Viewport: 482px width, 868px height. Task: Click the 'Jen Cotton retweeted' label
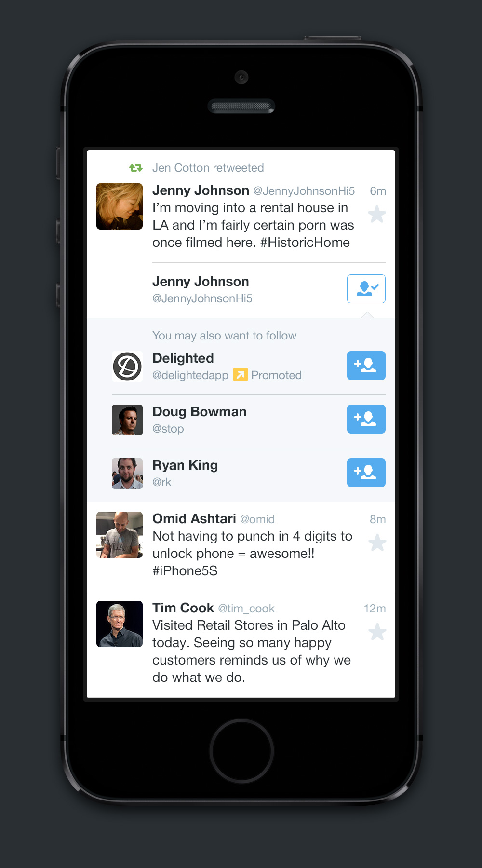[x=208, y=168]
